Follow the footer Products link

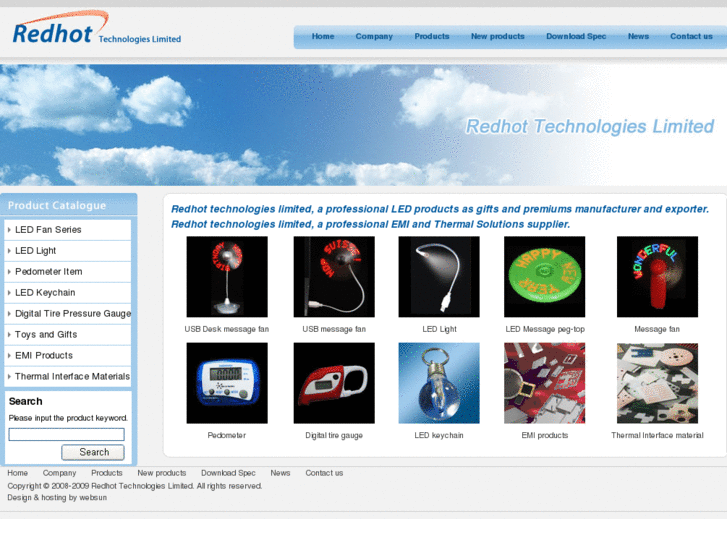pyautogui.click(x=107, y=473)
